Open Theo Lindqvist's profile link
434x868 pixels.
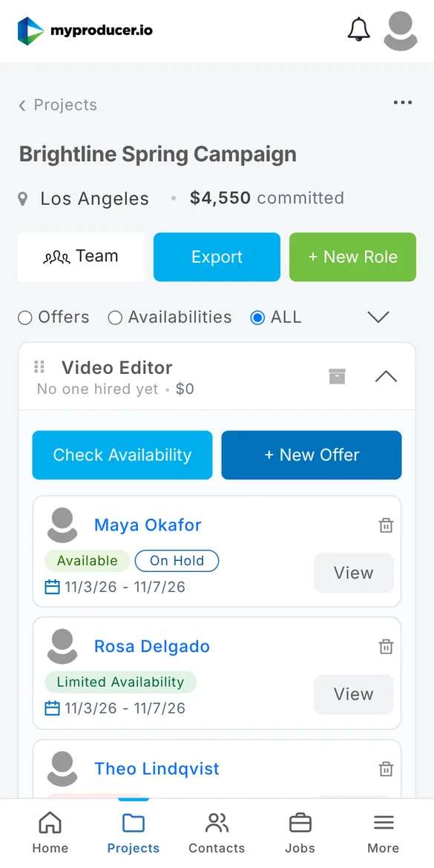point(157,769)
